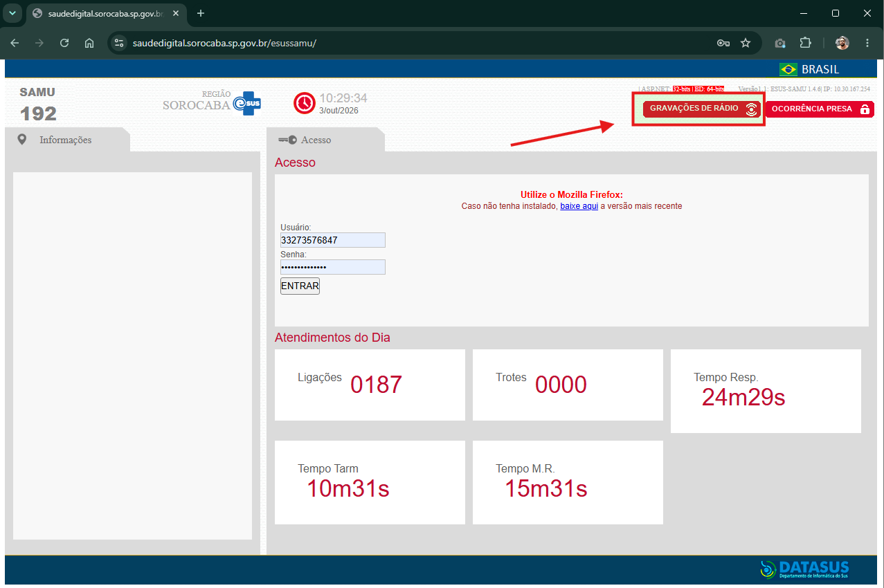Image resolution: width=884 pixels, height=588 pixels.
Task: Minimize the Chrome window
Action: [x=804, y=13]
